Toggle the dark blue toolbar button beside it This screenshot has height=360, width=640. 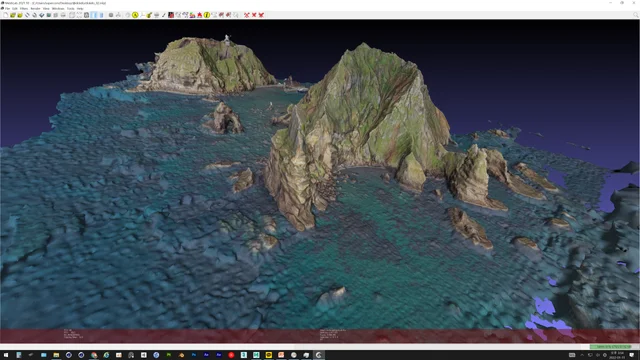coord(101,15)
